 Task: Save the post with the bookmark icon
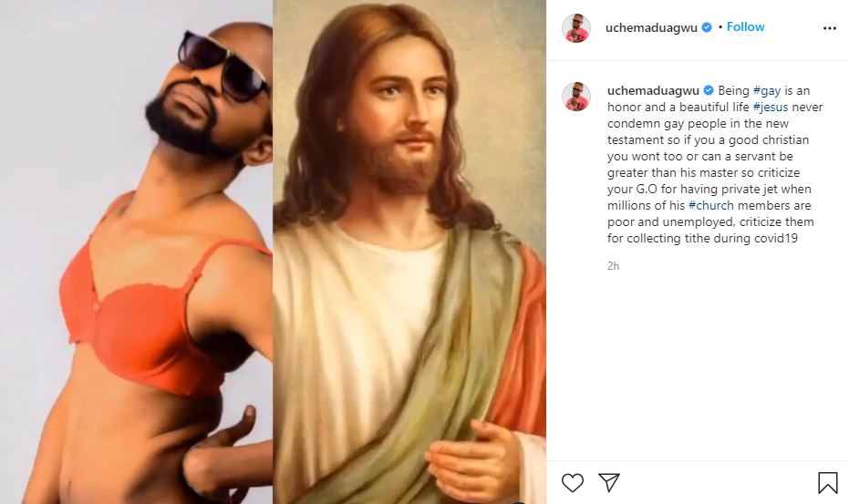(x=827, y=481)
